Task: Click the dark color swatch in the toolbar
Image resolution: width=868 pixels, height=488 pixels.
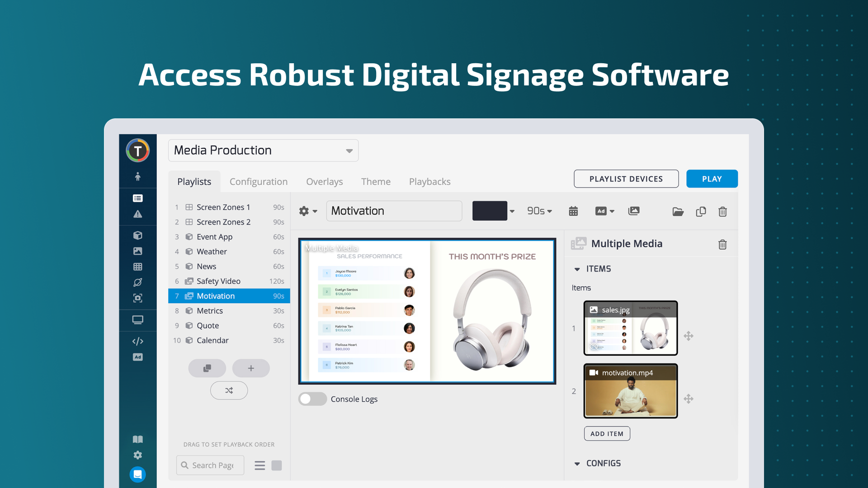Action: click(490, 211)
